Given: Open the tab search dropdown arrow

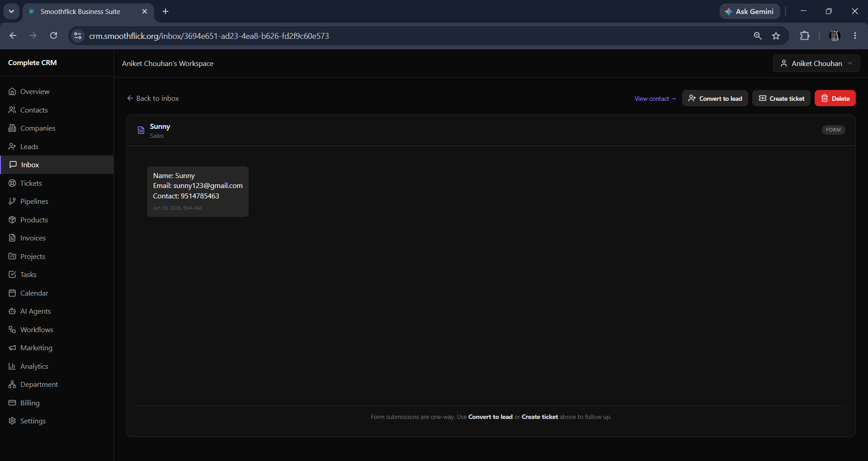Looking at the screenshot, I should (x=11, y=11).
